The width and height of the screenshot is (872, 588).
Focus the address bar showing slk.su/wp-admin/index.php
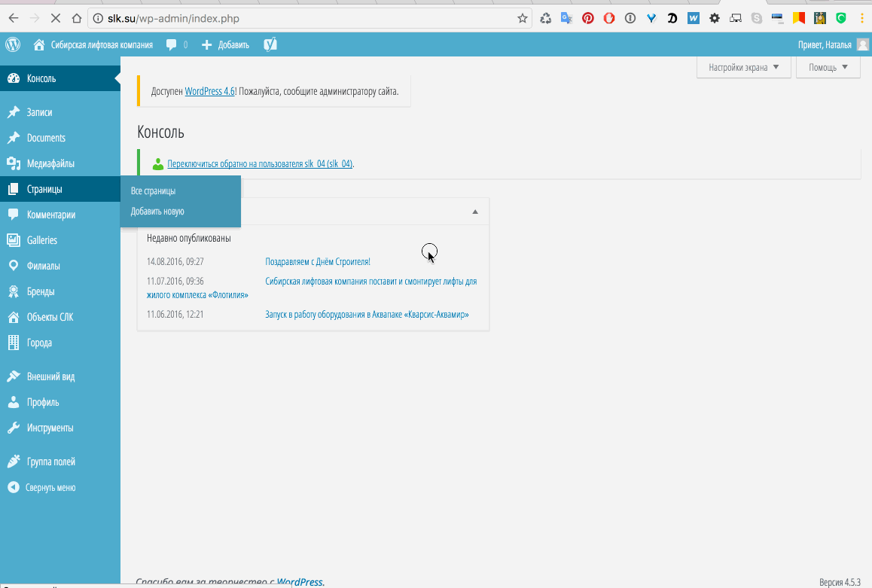(x=309, y=18)
